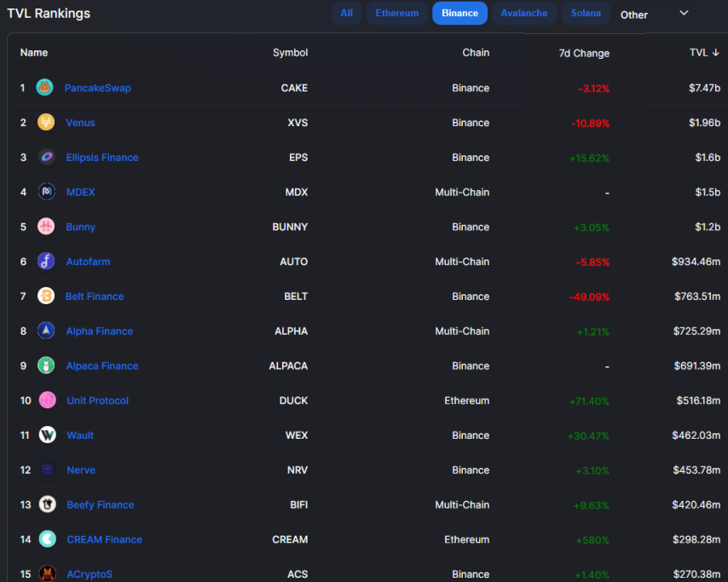Click the CREAM Finance logo icon
The width and height of the screenshot is (728, 582).
click(x=48, y=539)
